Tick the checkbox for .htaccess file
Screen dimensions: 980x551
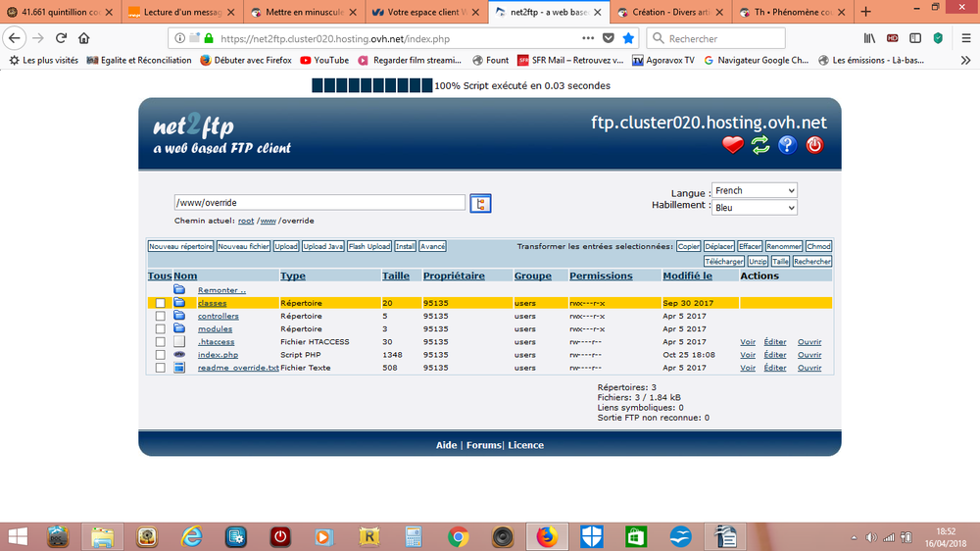point(161,342)
